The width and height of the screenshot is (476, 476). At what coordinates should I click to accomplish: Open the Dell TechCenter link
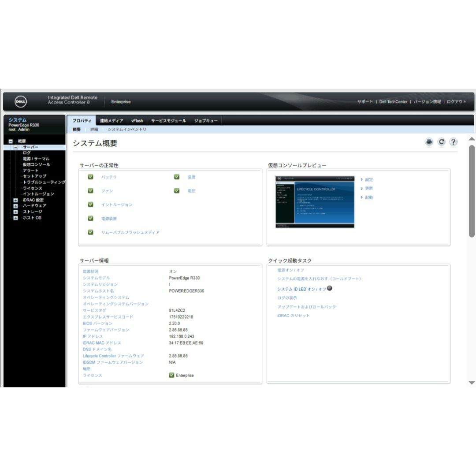[x=393, y=102]
